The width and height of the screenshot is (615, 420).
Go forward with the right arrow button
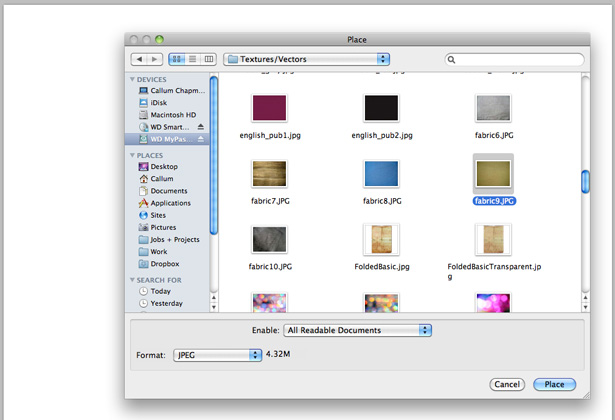[155, 59]
